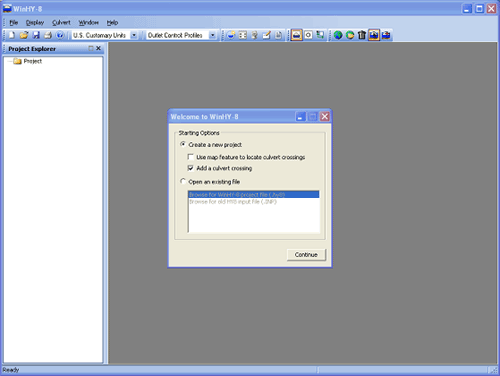Viewport: 500px width, 376px height.
Task: Click the square with circle icon
Action: (309, 35)
